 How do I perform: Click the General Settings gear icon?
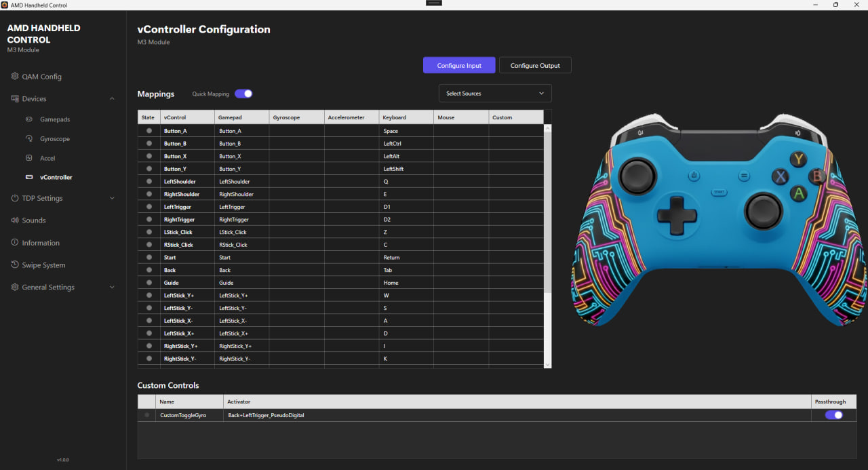point(15,288)
